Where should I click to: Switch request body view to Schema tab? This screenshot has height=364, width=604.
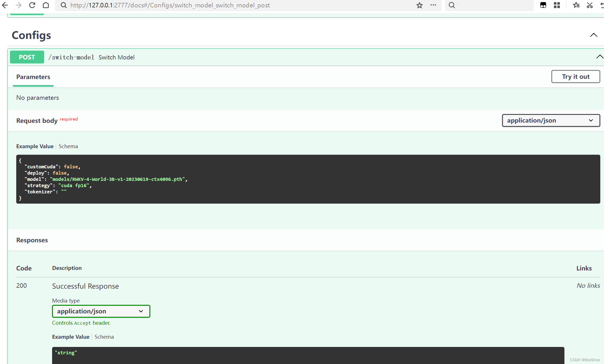68,146
